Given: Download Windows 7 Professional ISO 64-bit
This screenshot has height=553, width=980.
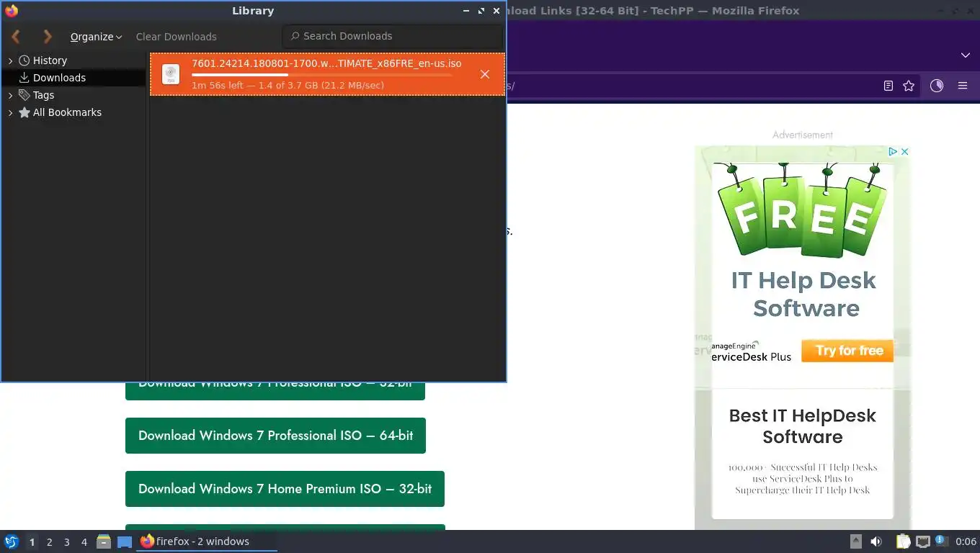Looking at the screenshot, I should tap(275, 436).
